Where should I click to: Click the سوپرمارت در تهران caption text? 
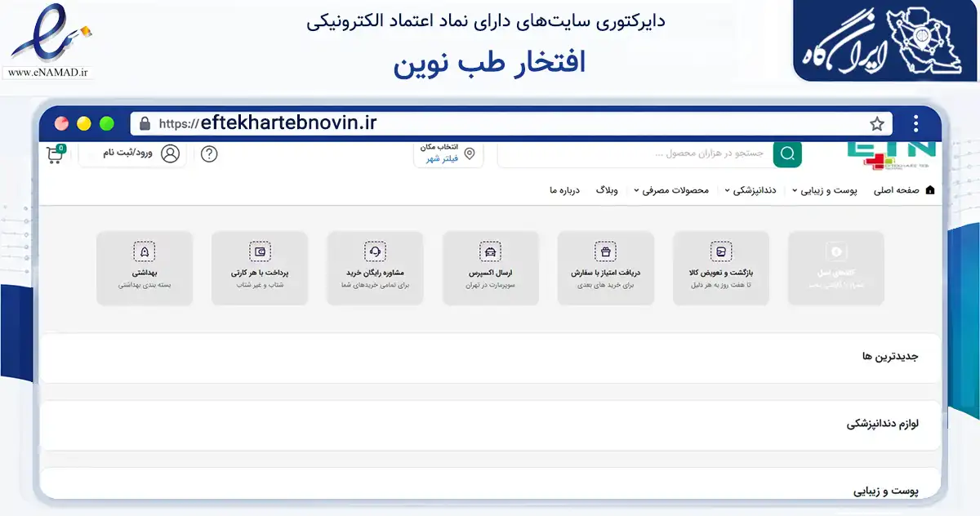pos(490,286)
